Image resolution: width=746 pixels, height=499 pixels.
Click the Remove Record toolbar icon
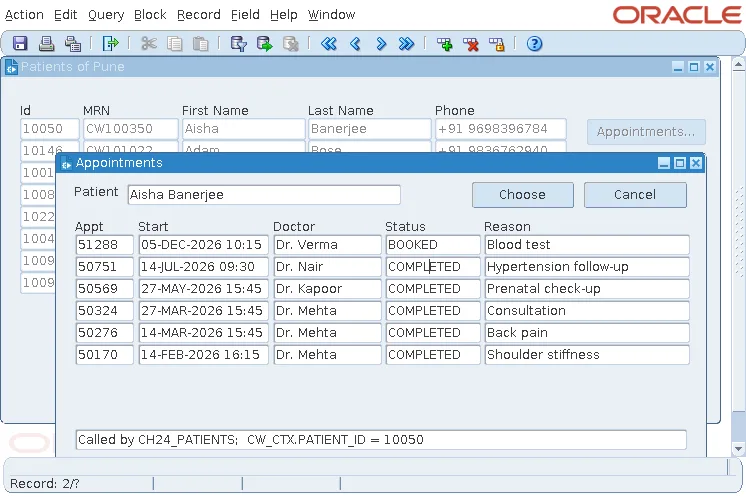point(471,44)
